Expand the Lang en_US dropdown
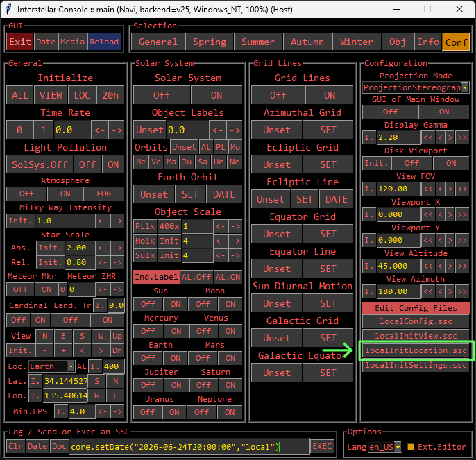This screenshot has height=460, width=476. (398, 447)
